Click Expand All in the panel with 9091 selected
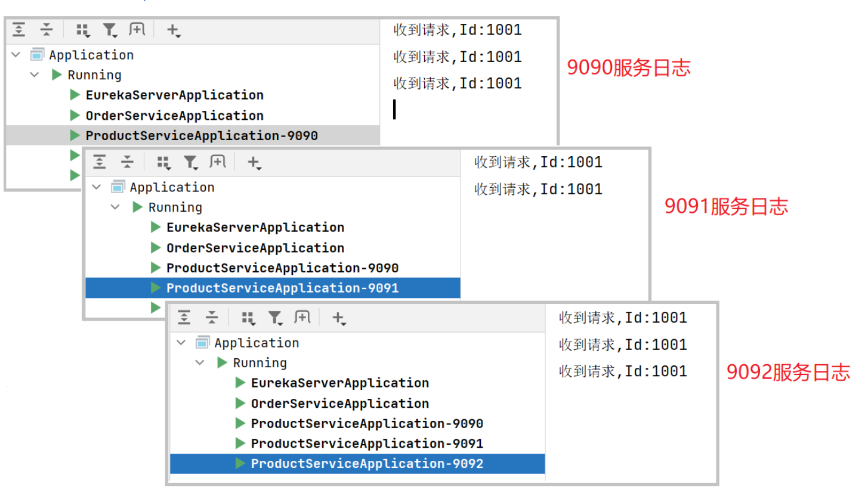The height and width of the screenshot is (493, 868). coord(100,162)
